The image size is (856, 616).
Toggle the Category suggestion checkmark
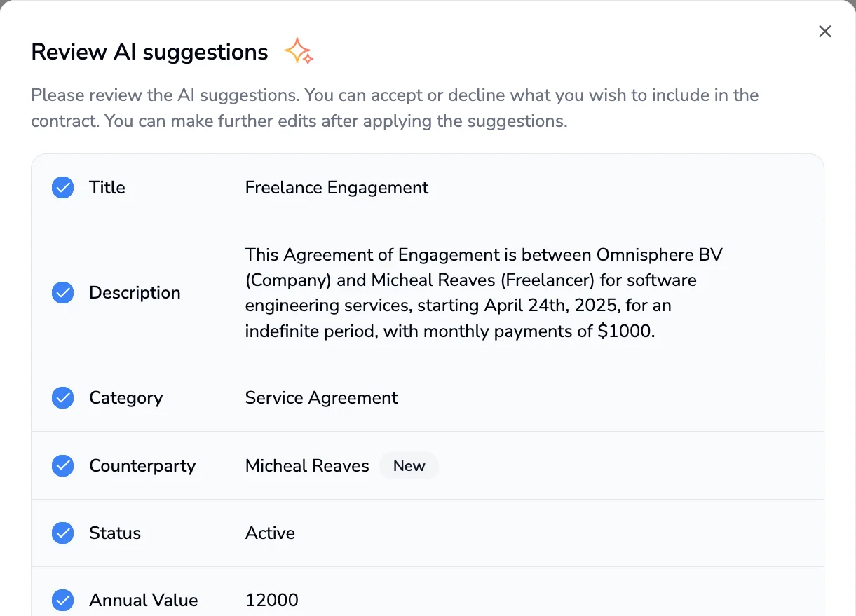[x=62, y=397]
